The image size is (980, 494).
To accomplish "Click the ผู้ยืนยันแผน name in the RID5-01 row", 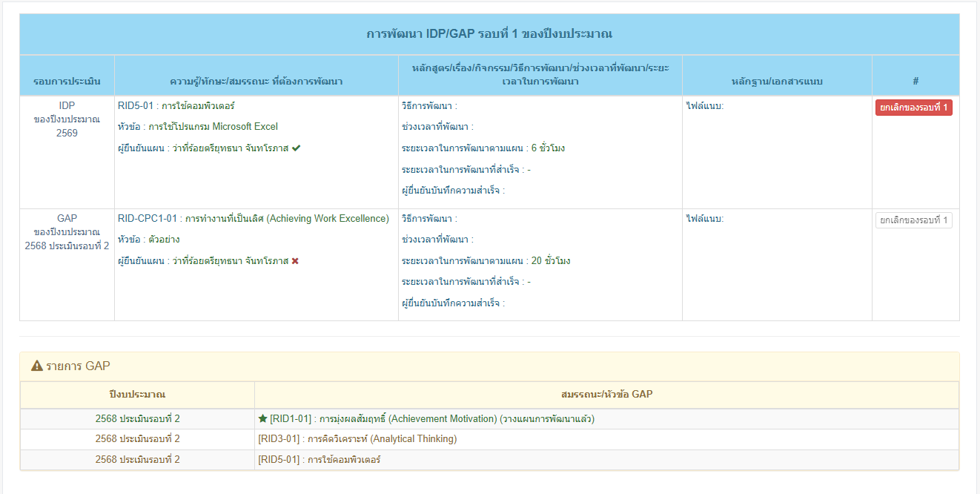I will coord(230,148).
